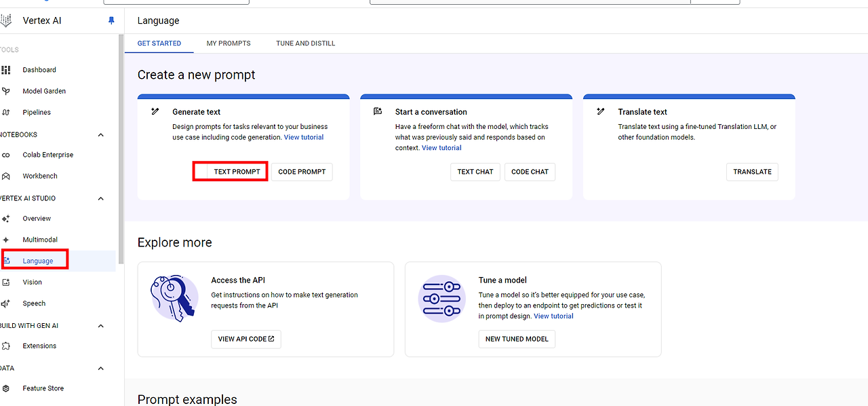This screenshot has width=868, height=406.
Task: Switch to the Get Started tab
Action: click(159, 43)
